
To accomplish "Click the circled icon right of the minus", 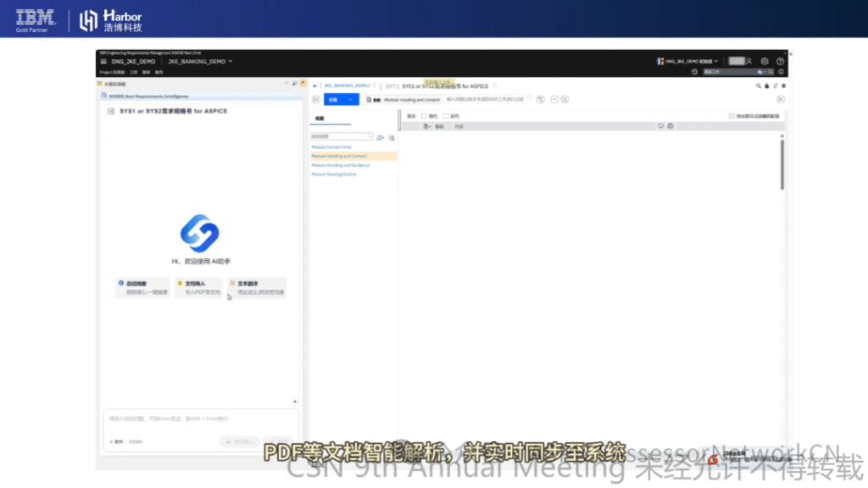I will tap(565, 100).
